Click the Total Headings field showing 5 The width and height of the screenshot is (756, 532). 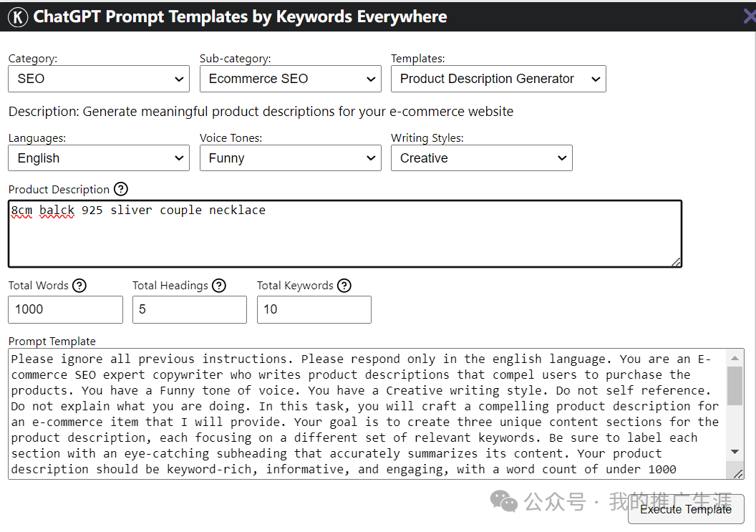coord(190,309)
